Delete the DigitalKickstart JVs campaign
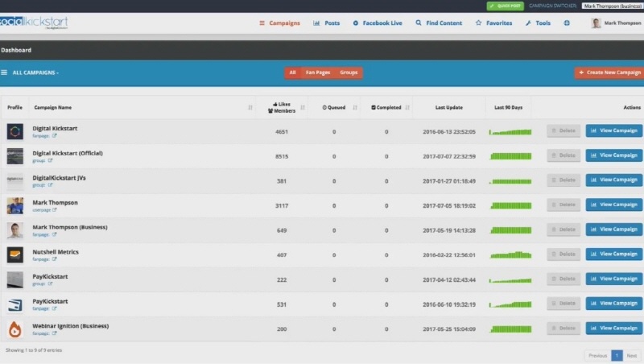Image resolution: width=644 pixels, height=364 pixels. [x=563, y=180]
